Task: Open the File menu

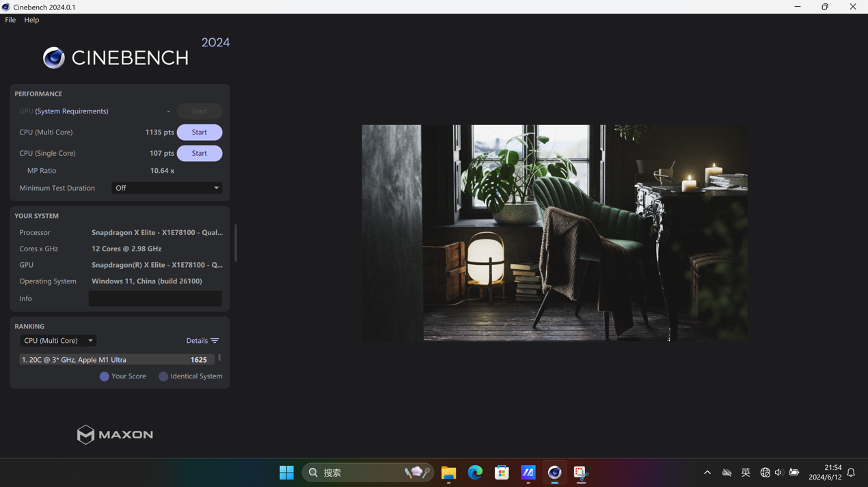Action: pyautogui.click(x=10, y=20)
